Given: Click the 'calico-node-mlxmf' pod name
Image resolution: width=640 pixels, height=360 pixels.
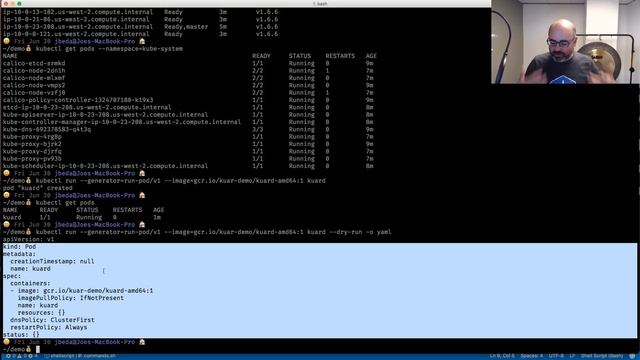Looking at the screenshot, I should click(34, 78).
